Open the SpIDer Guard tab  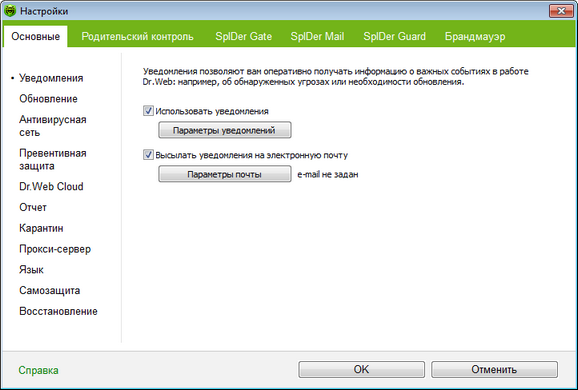(x=394, y=36)
